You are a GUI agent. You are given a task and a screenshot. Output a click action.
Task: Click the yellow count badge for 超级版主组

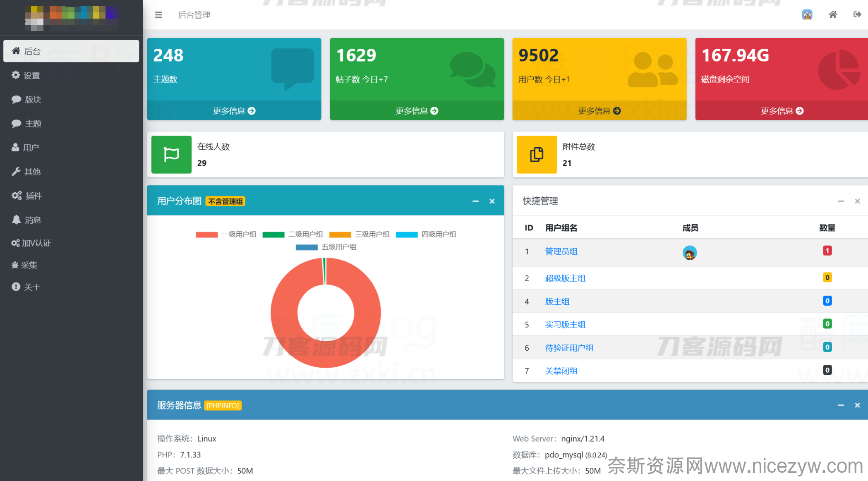point(827,278)
